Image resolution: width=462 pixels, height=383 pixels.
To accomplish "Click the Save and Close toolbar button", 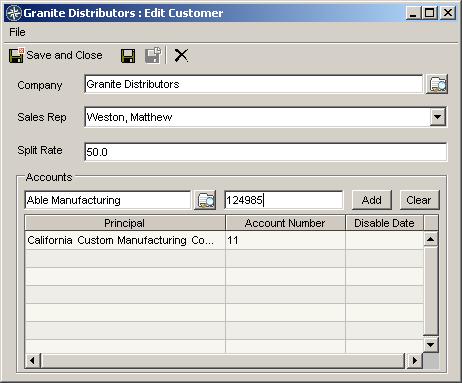I will (x=56, y=55).
